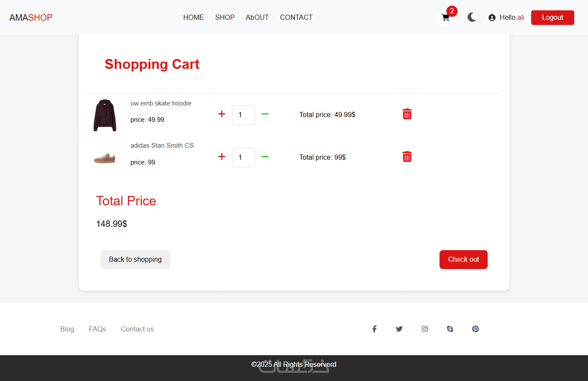
Task: Remove adidas Stan Smith CS item
Action: 407,157
